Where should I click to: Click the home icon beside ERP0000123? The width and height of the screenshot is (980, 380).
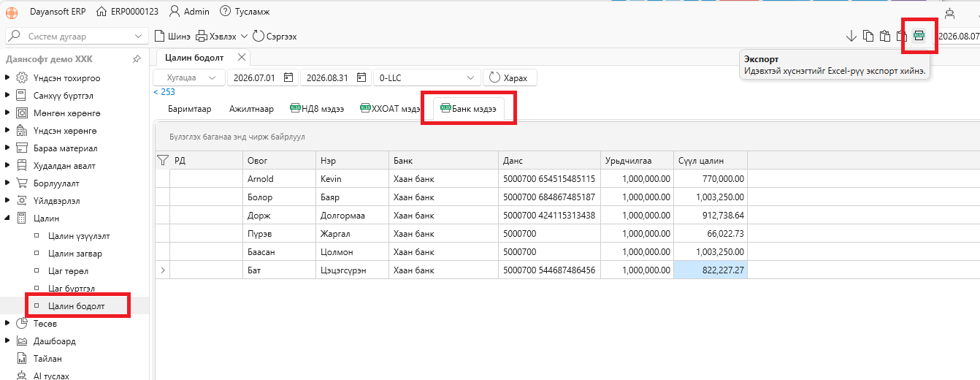(100, 12)
